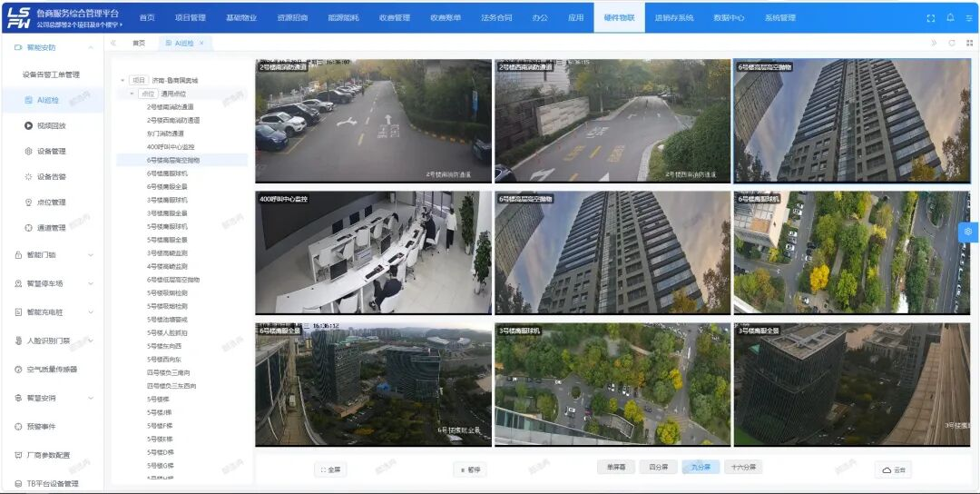
Task: Open 设备告警工单管理 sidebar item
Action: pos(51,74)
